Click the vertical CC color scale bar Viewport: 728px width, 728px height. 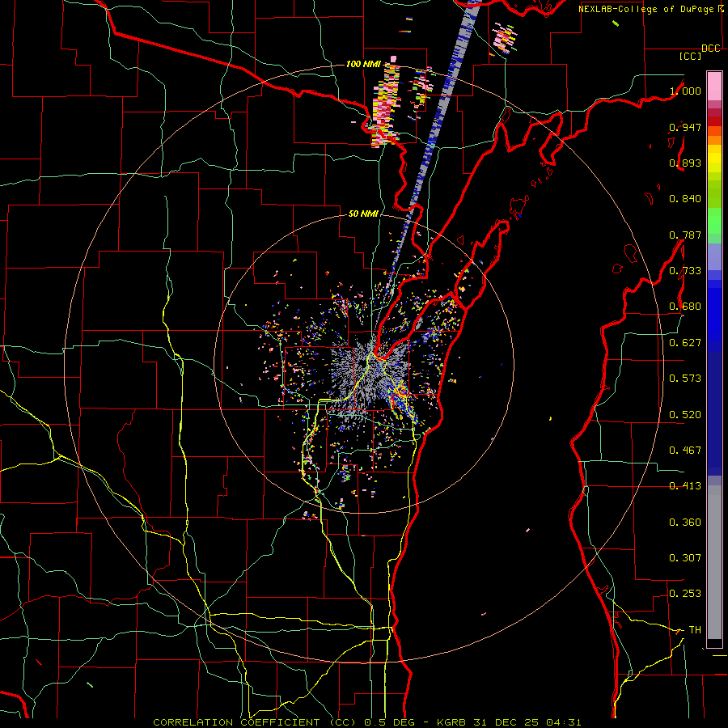click(714, 359)
